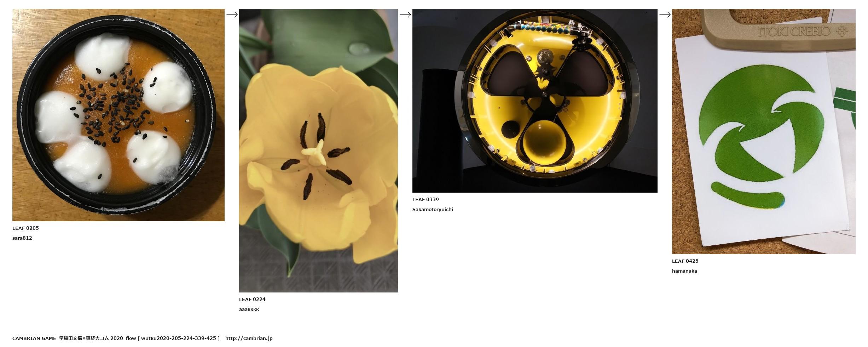Select the author name hamanaka

point(684,271)
